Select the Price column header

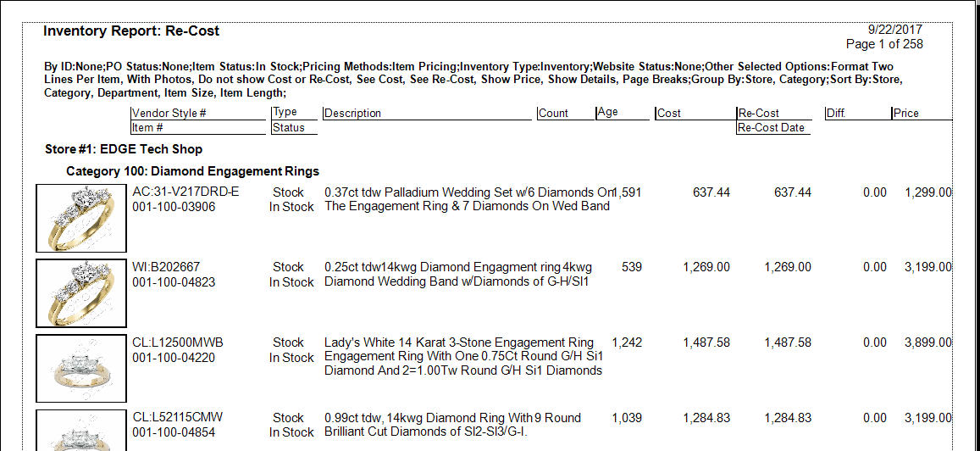905,113
